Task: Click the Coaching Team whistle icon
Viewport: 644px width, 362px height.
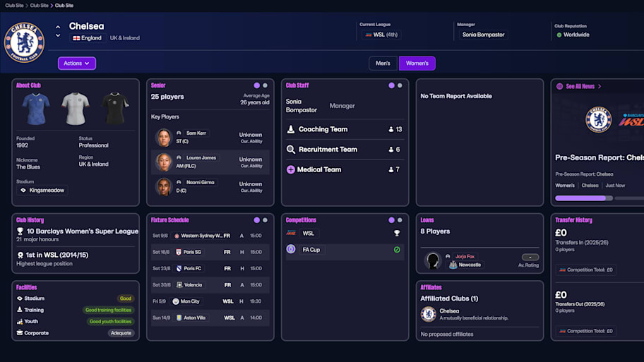Action: 290,129
